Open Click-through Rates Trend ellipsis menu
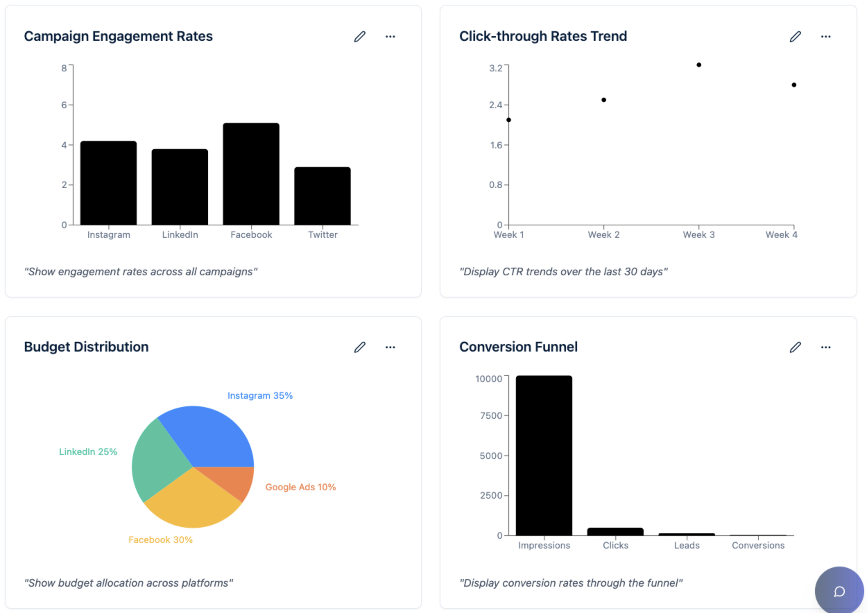 [x=826, y=37]
